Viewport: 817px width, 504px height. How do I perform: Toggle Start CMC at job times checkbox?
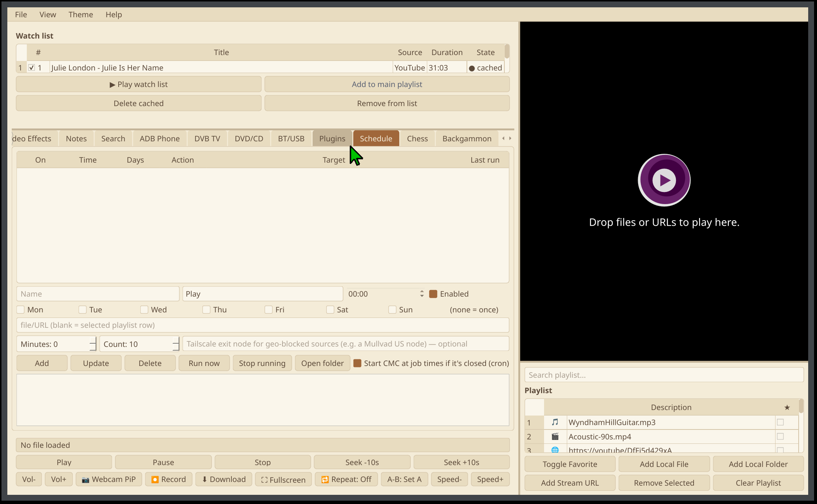pyautogui.click(x=357, y=363)
